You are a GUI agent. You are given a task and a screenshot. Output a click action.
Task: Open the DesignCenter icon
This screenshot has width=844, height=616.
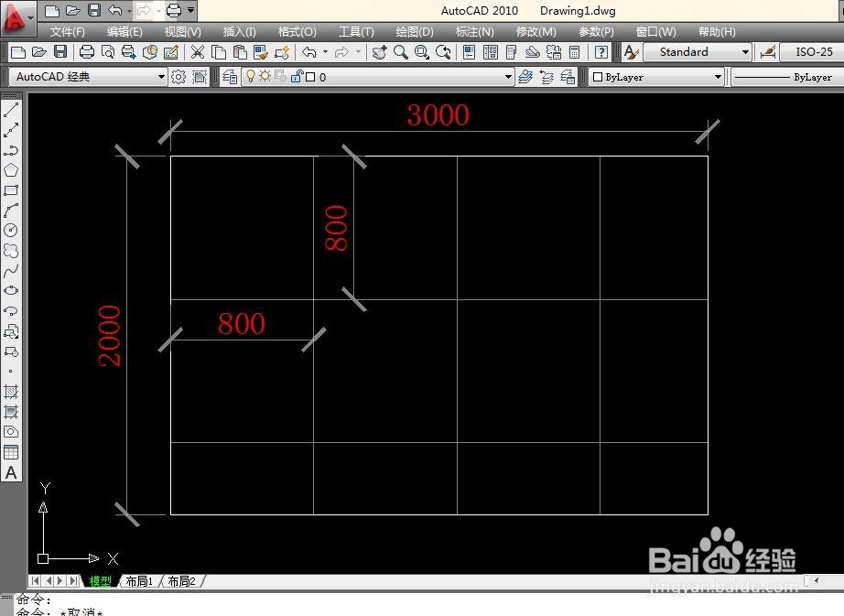tap(491, 52)
